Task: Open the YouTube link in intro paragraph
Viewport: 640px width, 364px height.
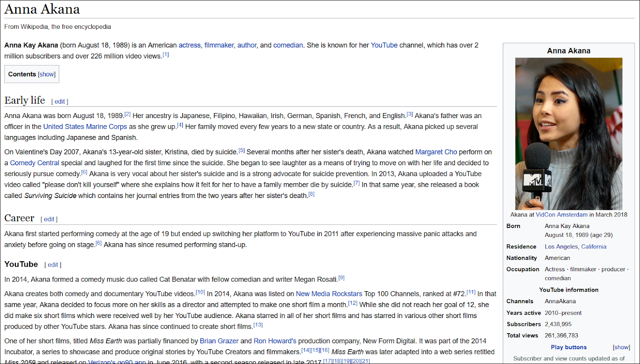Action: [x=384, y=45]
